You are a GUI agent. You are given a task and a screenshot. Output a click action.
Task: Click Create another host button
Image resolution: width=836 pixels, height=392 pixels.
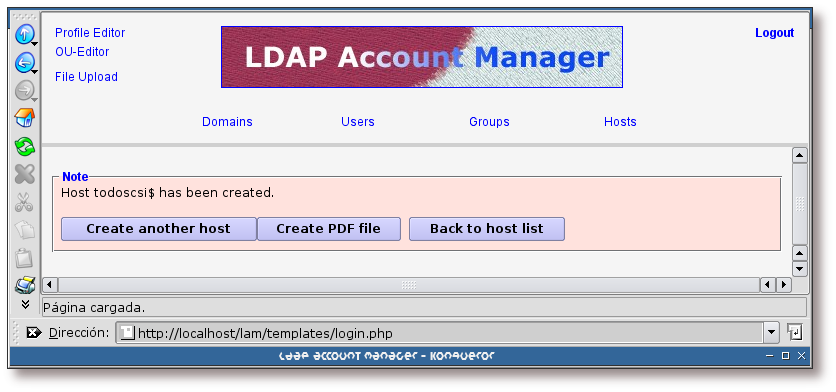point(158,229)
